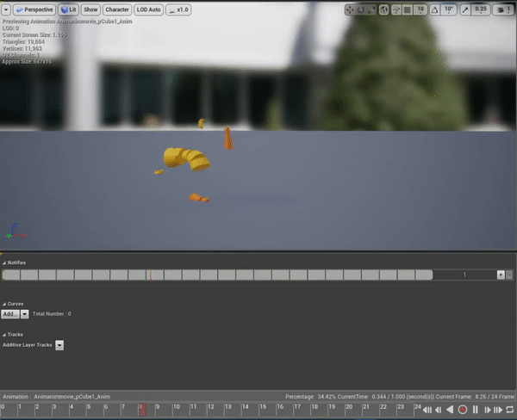Select the rotate gizmo tool

click(361, 9)
